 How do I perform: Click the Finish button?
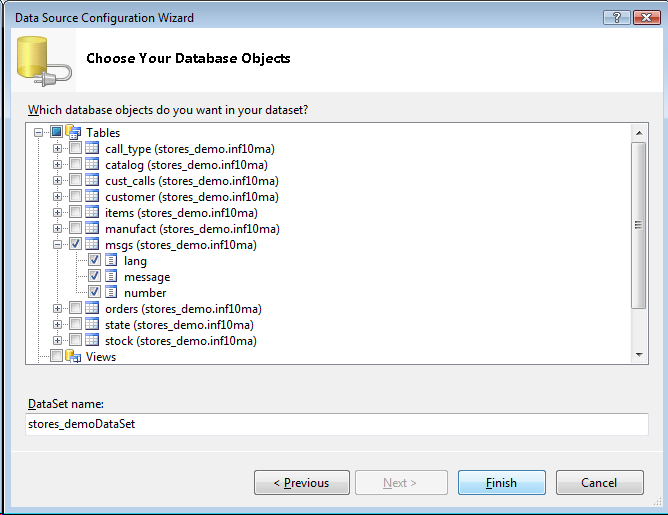(501, 483)
